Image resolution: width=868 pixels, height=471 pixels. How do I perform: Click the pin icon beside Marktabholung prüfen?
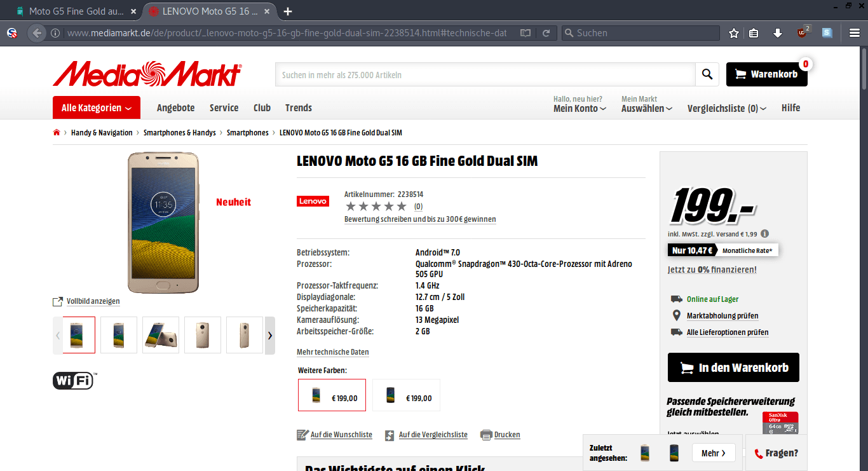(x=676, y=315)
